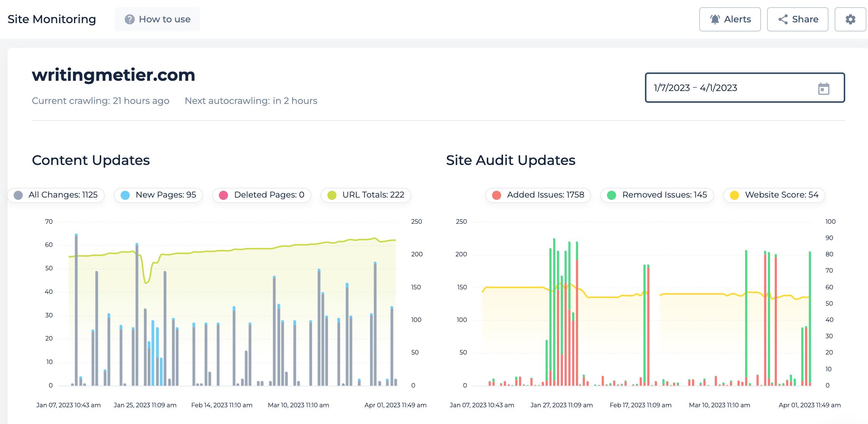Toggle the New Pages: 95 legend
Image resolution: width=868 pixels, height=424 pixels.
[x=158, y=195]
